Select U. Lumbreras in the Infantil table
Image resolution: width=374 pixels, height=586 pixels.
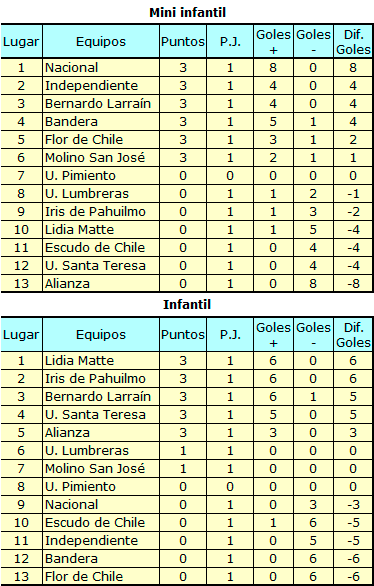coord(87,450)
